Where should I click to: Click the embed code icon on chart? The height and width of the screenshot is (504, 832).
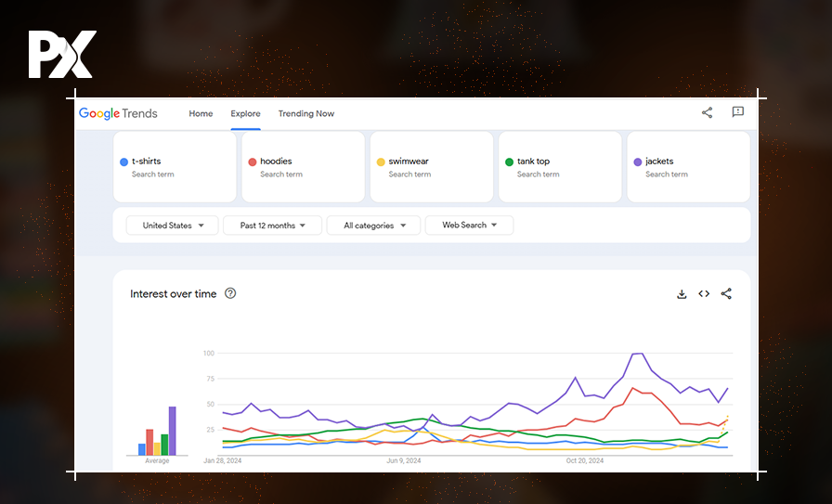point(704,294)
